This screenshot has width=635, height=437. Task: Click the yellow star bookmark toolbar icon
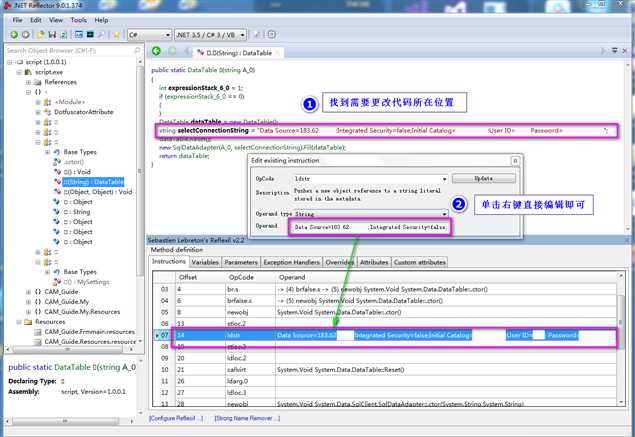(x=117, y=35)
